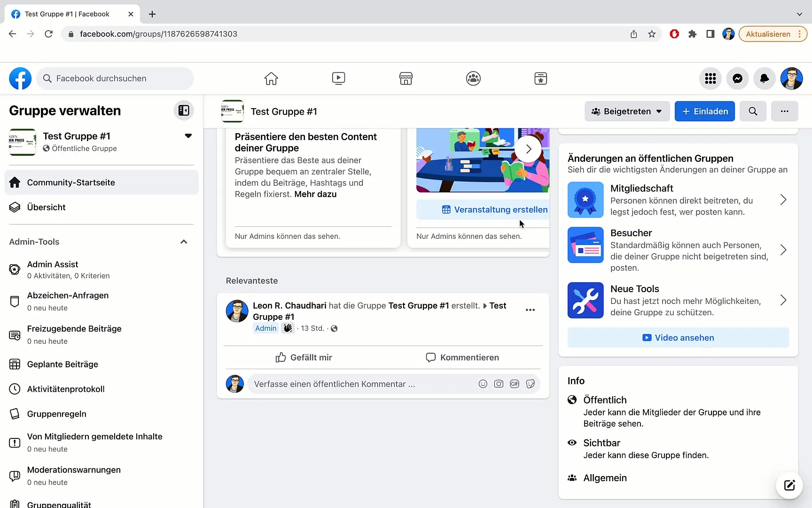Open the Beigetreten dropdown
This screenshot has height=508, width=812.
(x=627, y=111)
